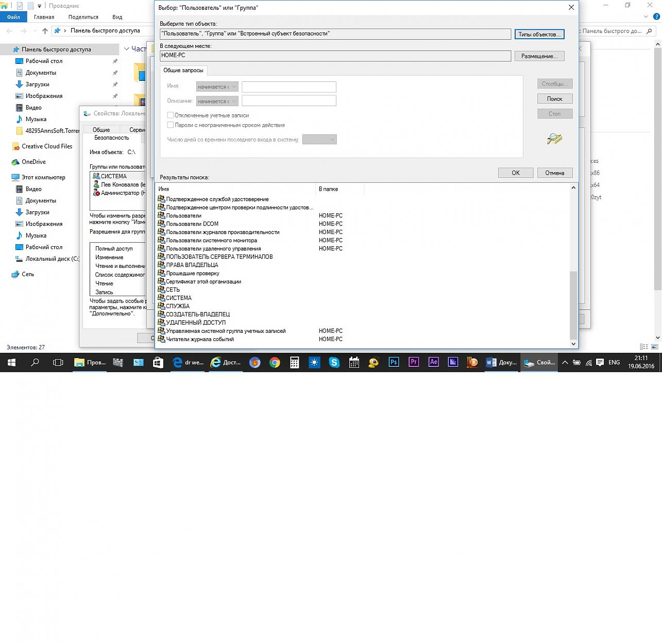Select 'Сеть' in the Explorer sidebar

27,274
